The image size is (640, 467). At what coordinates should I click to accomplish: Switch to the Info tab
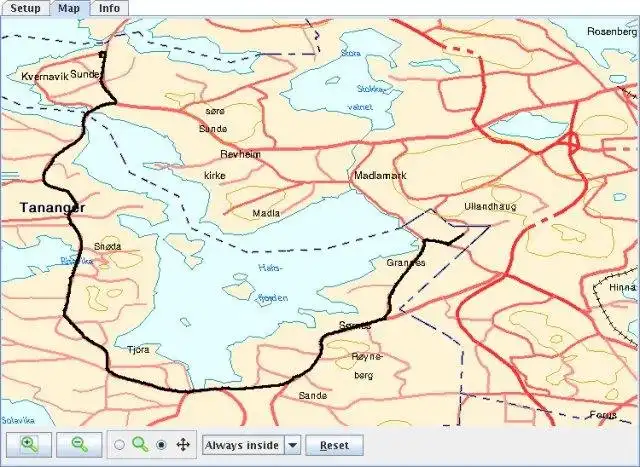pyautogui.click(x=109, y=8)
